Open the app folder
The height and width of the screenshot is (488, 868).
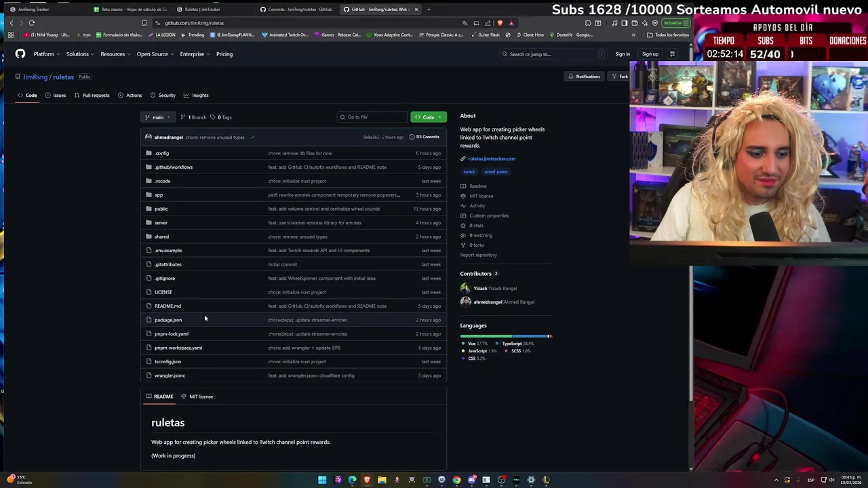click(159, 195)
